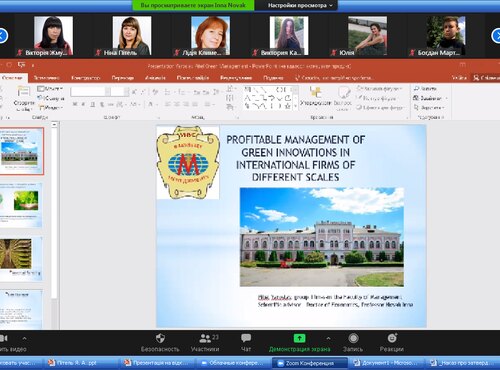500x370 pixels.
Task: Select the second slide thumbnail with green leaf
Action: [22, 205]
